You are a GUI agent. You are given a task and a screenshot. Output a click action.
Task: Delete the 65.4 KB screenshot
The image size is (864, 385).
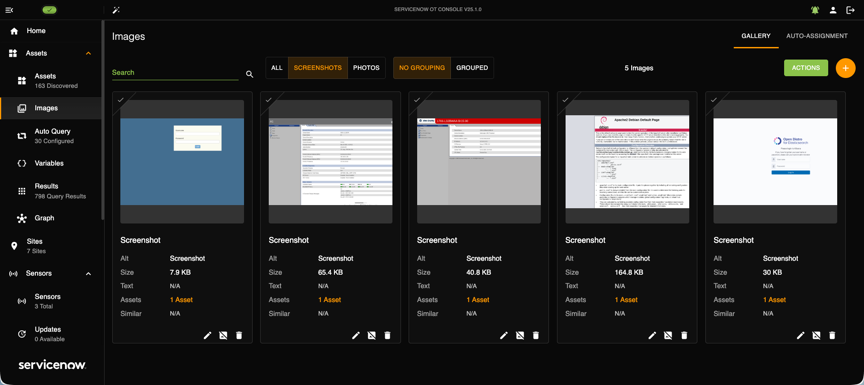pos(387,335)
